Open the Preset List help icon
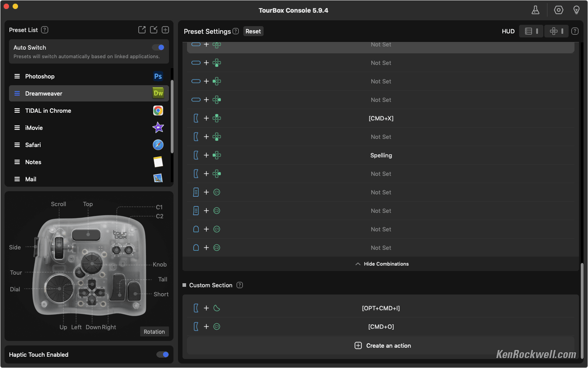588x368 pixels. [45, 30]
